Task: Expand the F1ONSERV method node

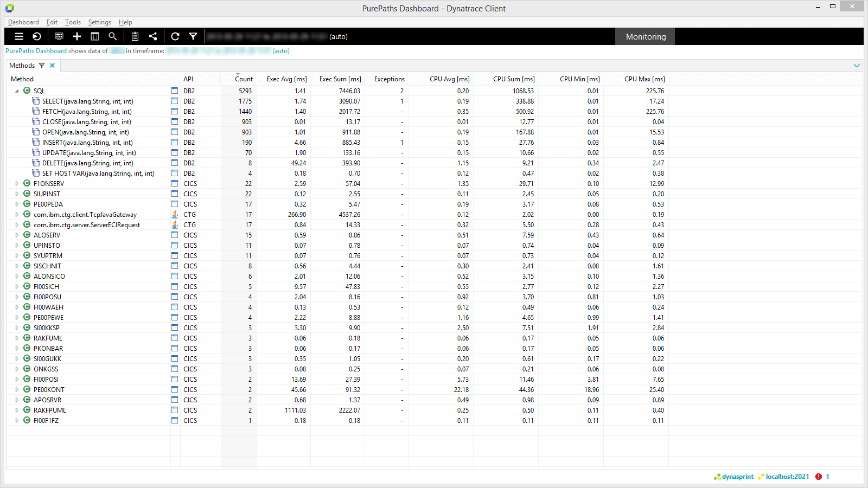Action: (16, 183)
